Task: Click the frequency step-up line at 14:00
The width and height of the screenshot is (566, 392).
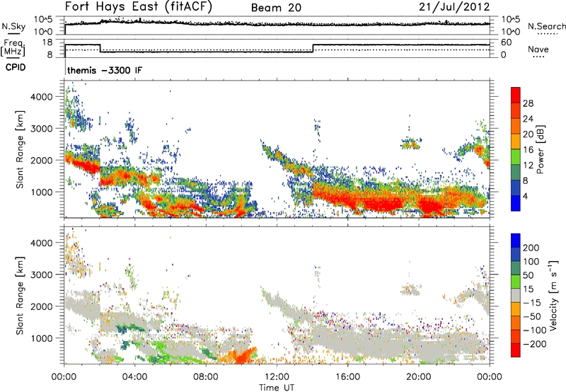Action: coord(313,48)
